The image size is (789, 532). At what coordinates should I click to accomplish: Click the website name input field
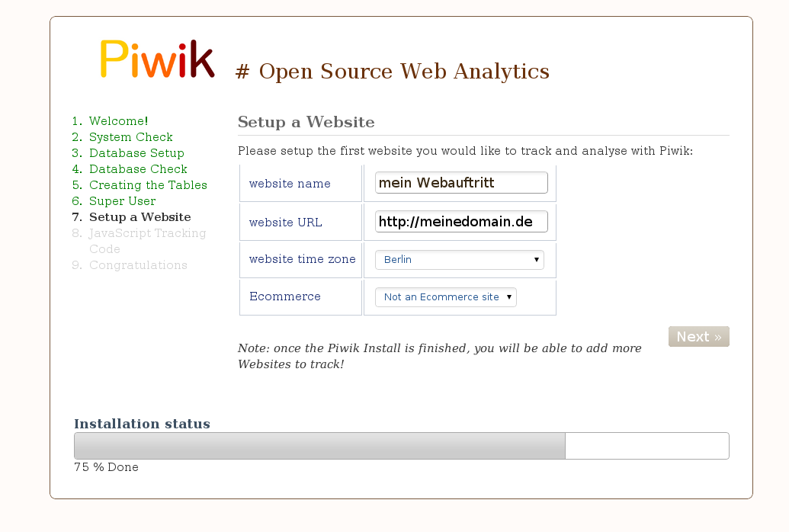pyautogui.click(x=461, y=183)
